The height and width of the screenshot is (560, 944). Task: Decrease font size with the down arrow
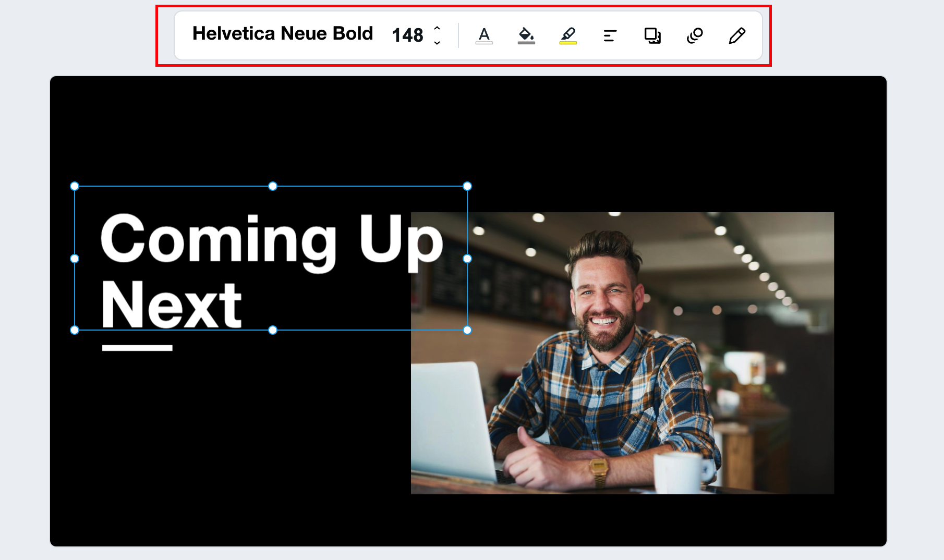point(437,43)
